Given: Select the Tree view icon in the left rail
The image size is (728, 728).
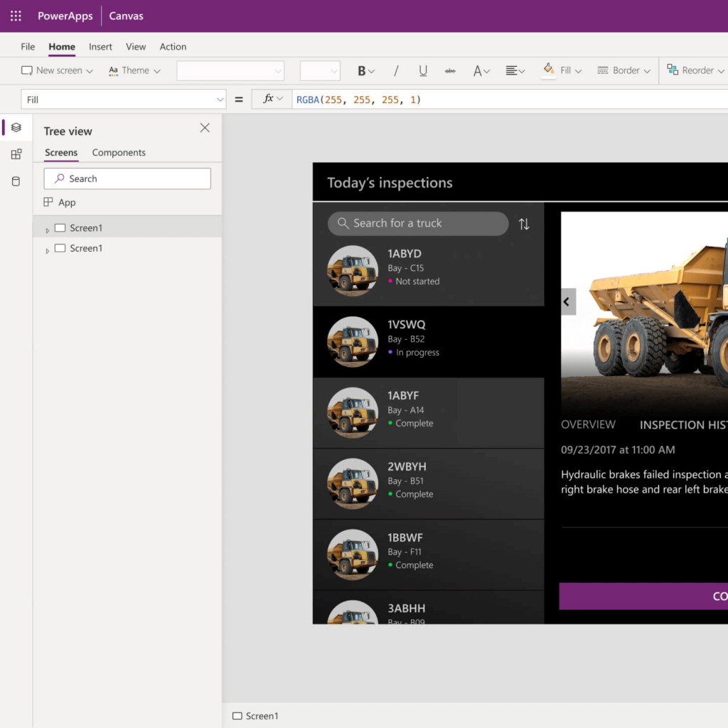Looking at the screenshot, I should (x=16, y=127).
